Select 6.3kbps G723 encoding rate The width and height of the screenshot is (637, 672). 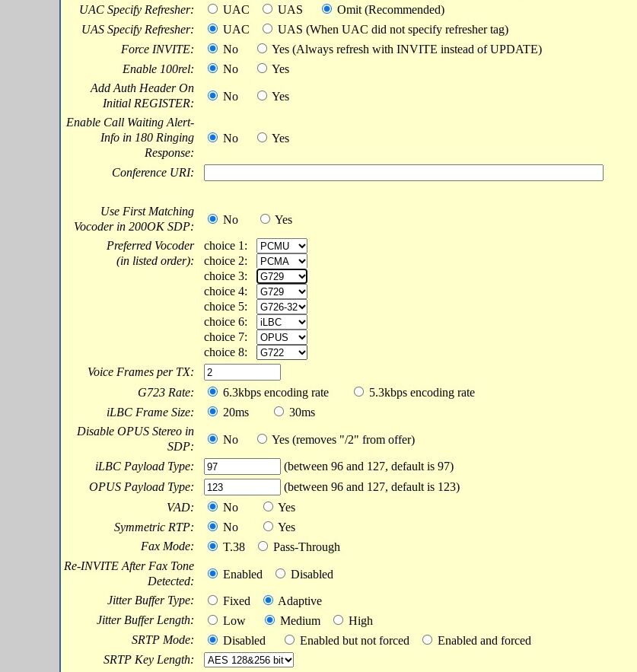(x=212, y=392)
